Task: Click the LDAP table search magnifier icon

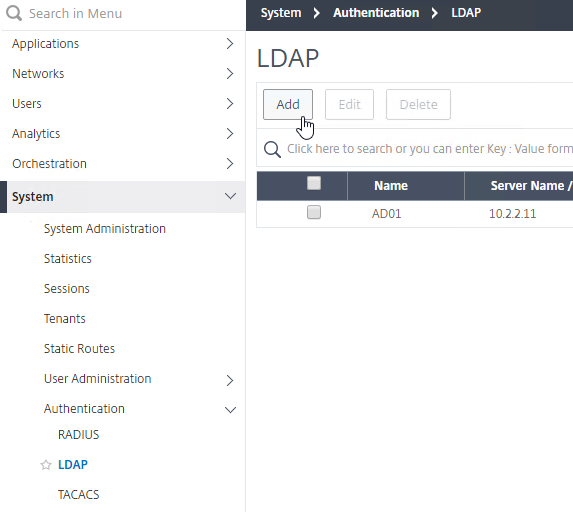Action: point(272,149)
